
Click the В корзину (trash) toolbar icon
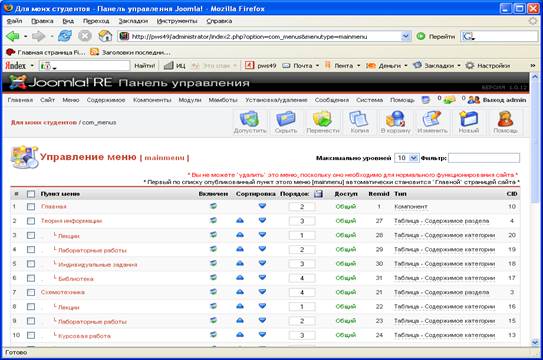click(395, 122)
